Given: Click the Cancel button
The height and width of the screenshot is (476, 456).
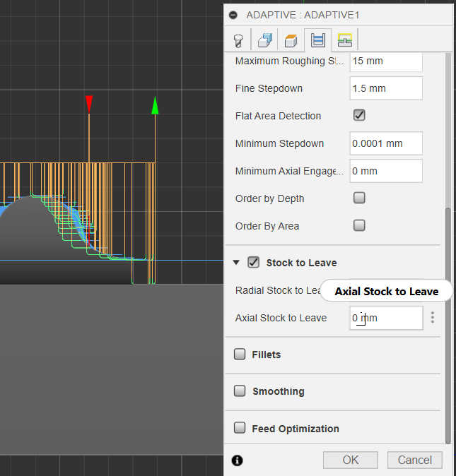Looking at the screenshot, I should 414,460.
